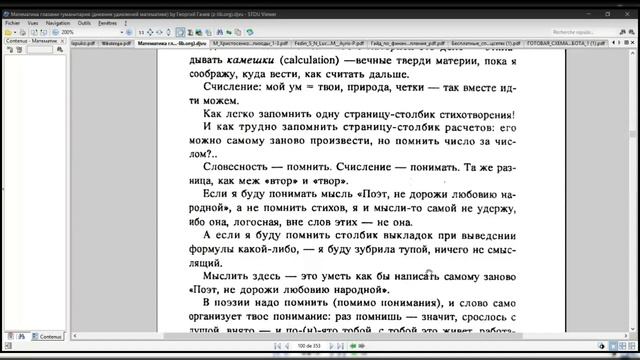Select the image selection tool icon

(x=199, y=32)
